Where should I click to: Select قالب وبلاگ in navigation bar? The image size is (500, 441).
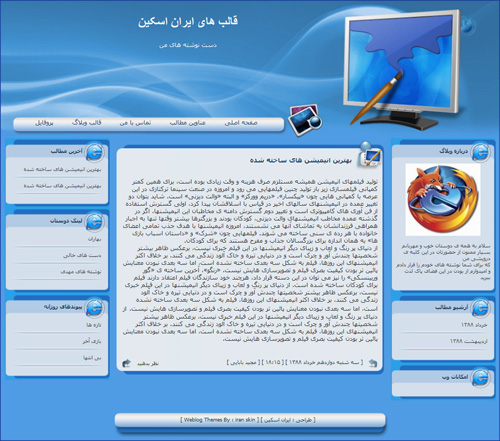[x=86, y=123]
